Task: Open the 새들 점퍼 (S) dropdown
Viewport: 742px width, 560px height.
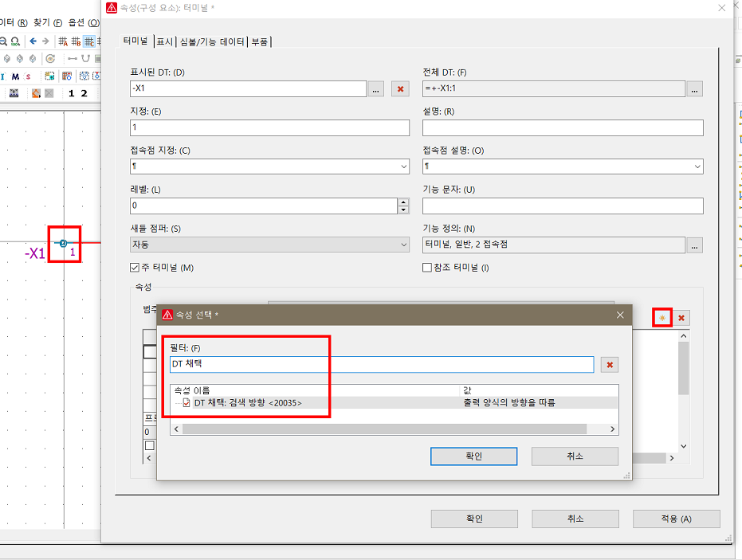Action: pyautogui.click(x=403, y=245)
